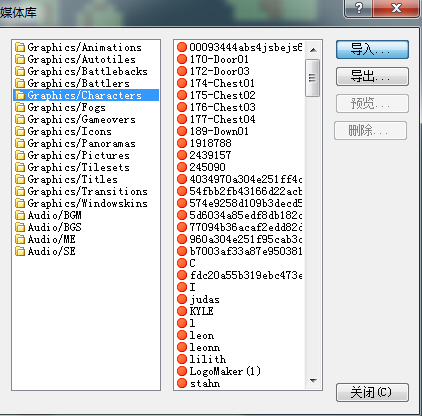
Task: Select file starting with 574e9258d109b3
Action: pyautogui.click(x=246, y=203)
